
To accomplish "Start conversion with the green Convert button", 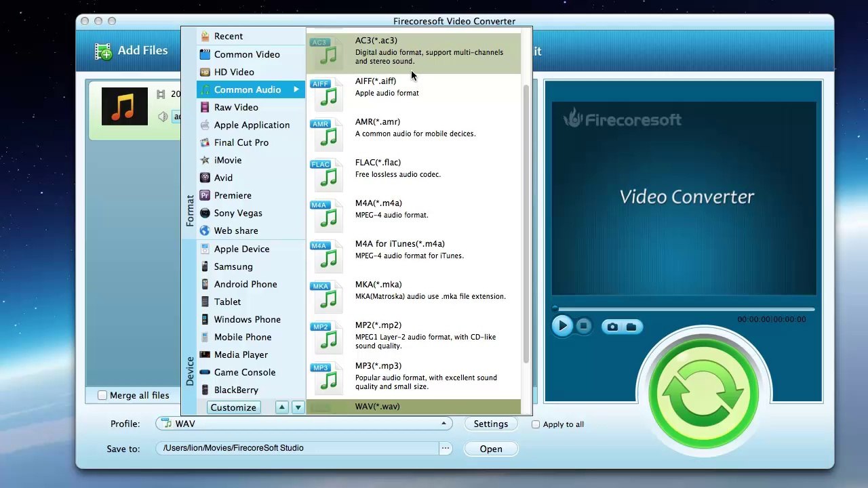I will pos(703,393).
